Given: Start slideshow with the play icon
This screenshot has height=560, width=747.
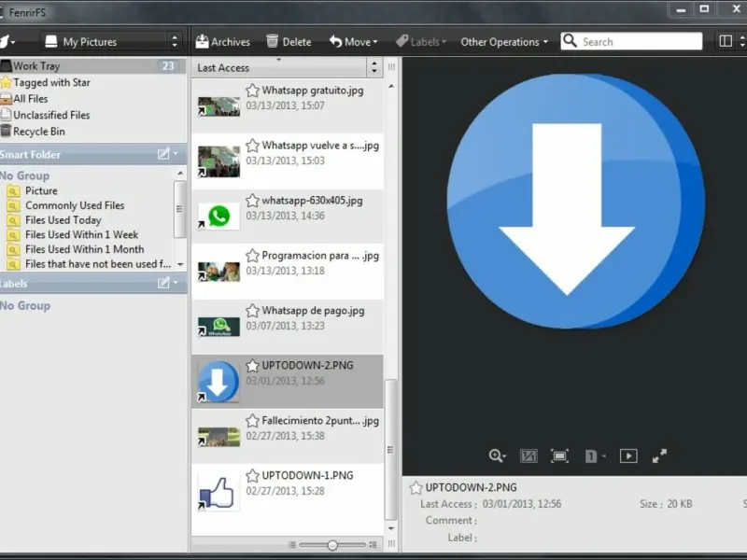Looking at the screenshot, I should point(628,456).
